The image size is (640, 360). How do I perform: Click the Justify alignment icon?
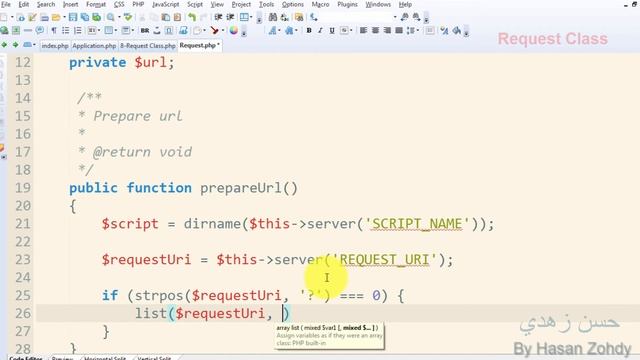(x=399, y=31)
